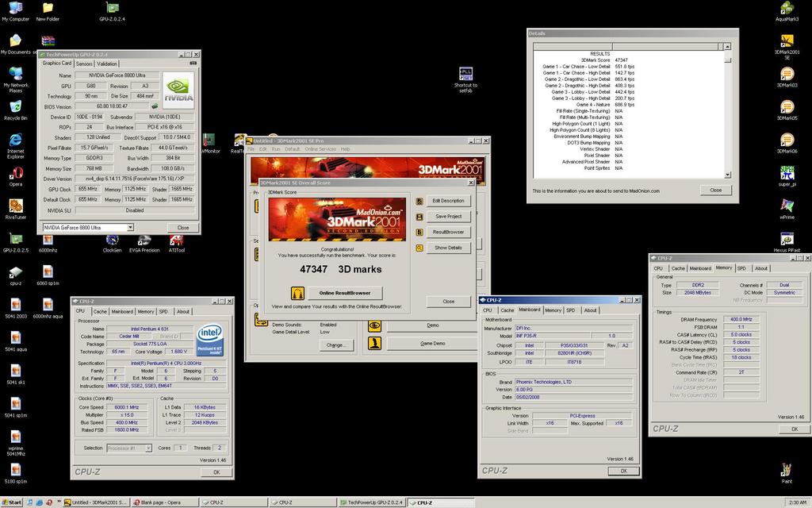Switch to the Sensors tab in GPU-Z
The width and height of the screenshot is (812, 508).
click(84, 63)
